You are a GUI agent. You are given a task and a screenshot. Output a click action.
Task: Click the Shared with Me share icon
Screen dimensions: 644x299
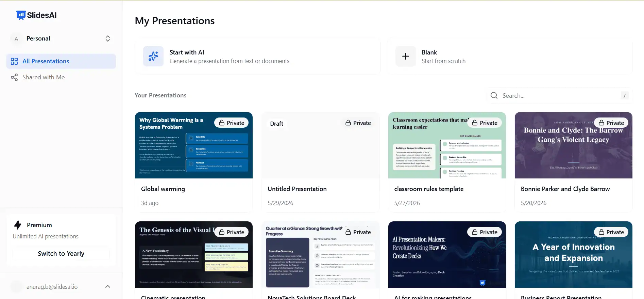tap(14, 77)
